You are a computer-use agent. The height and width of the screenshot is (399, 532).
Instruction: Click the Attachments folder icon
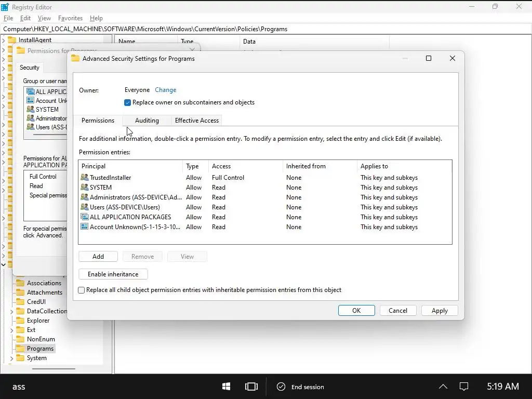(x=20, y=292)
